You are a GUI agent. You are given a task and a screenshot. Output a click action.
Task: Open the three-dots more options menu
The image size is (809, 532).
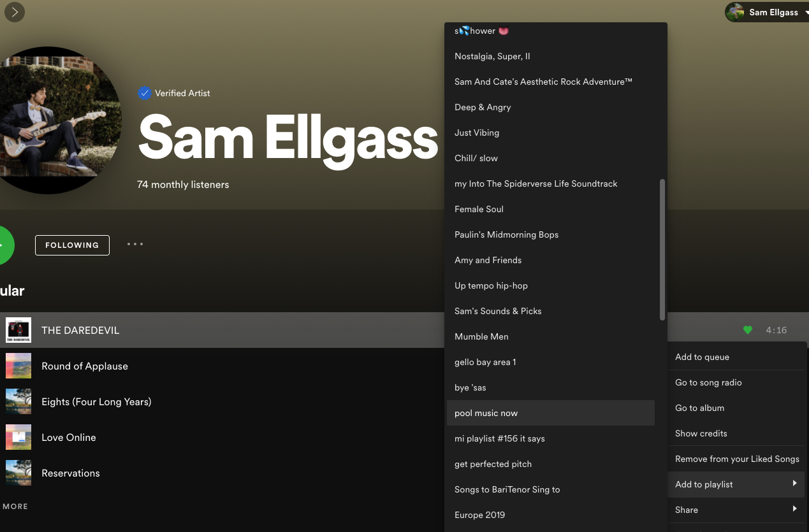135,244
